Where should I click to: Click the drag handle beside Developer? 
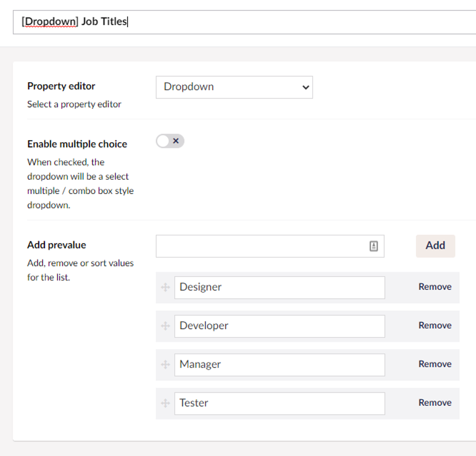pos(165,326)
